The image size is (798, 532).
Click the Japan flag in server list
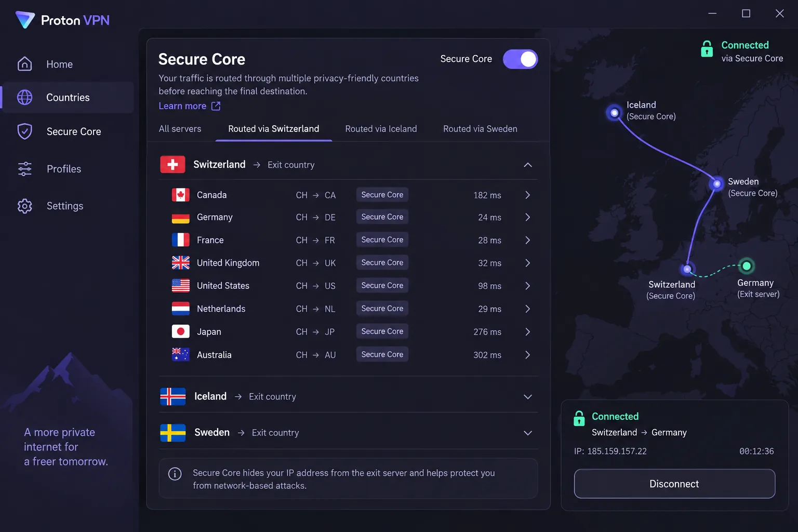180,331
